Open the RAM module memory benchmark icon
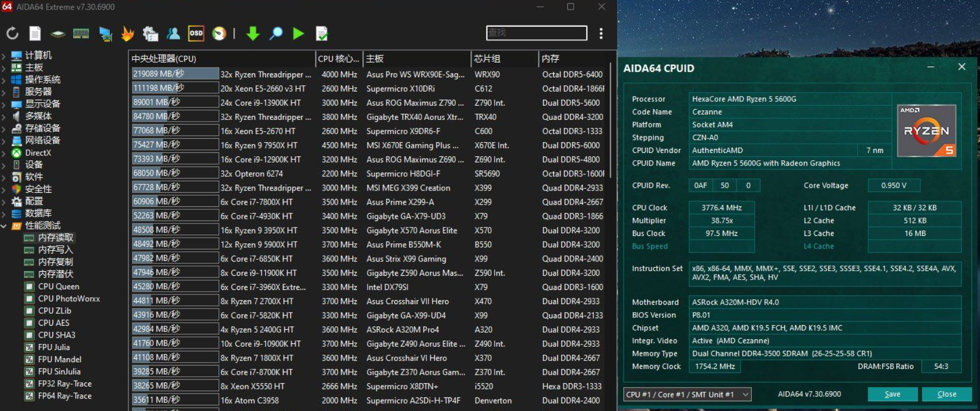Viewport: 980px width, 411px height. point(81,34)
